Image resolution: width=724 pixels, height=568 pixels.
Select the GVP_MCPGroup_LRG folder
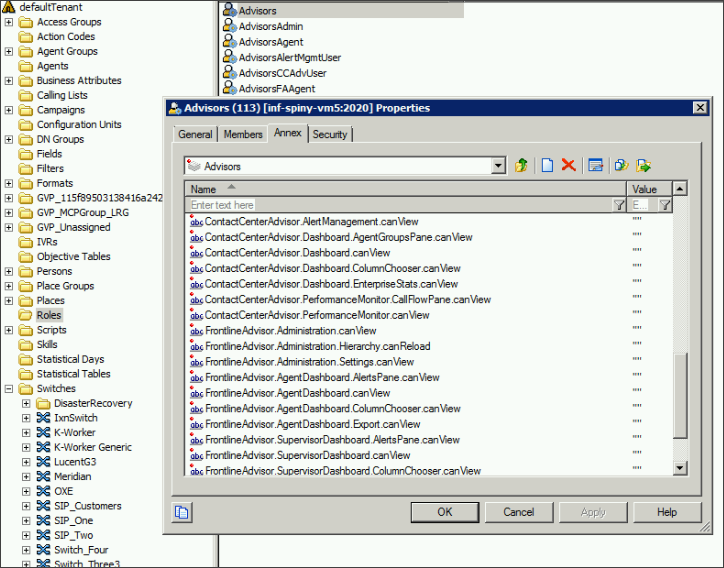(83, 212)
